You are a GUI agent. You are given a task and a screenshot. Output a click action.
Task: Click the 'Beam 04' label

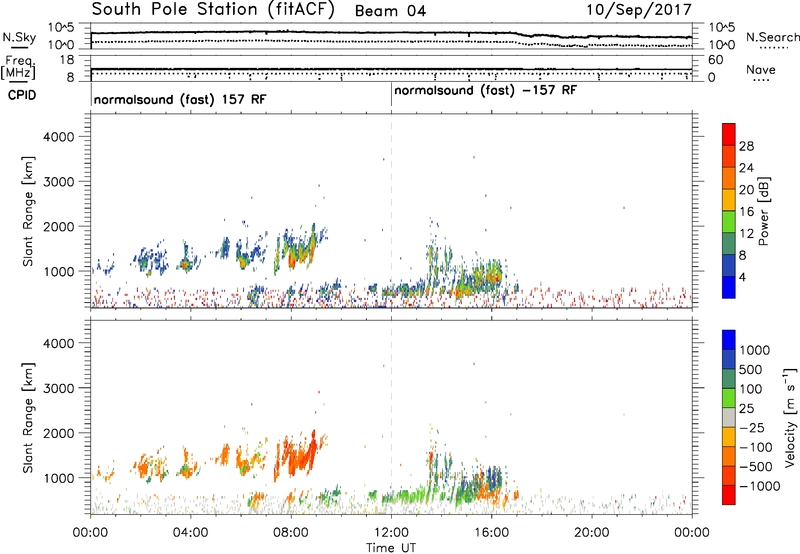click(390, 11)
